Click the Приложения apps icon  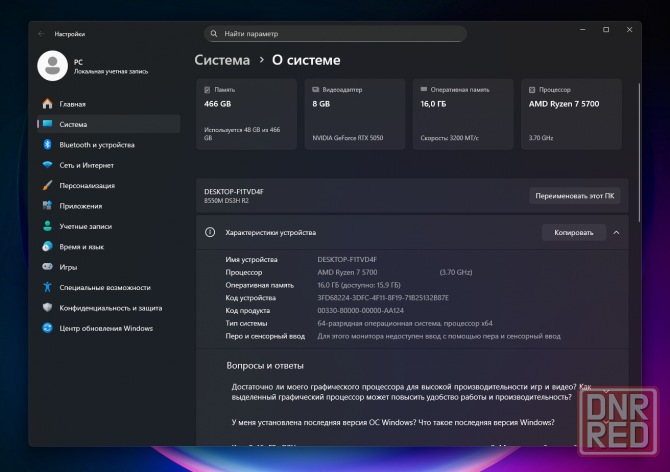pos(47,205)
